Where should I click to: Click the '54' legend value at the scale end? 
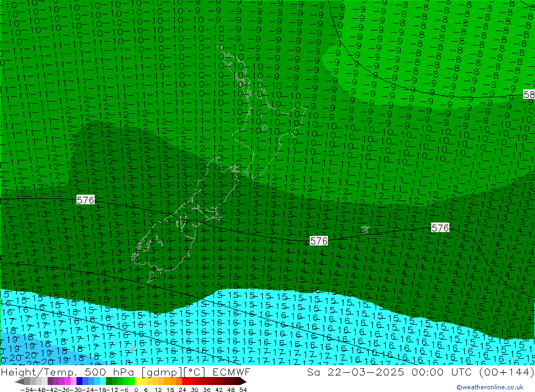(x=243, y=390)
